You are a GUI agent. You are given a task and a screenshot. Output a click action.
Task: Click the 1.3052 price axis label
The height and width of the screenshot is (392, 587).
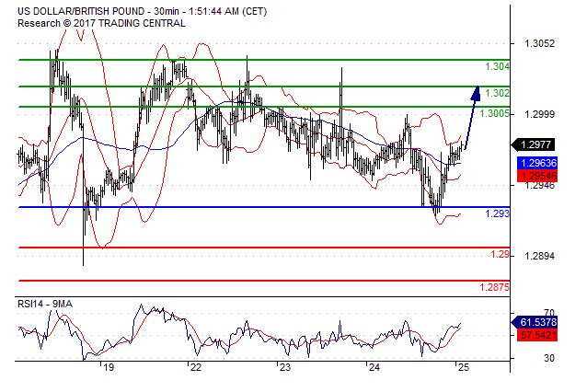539,43
